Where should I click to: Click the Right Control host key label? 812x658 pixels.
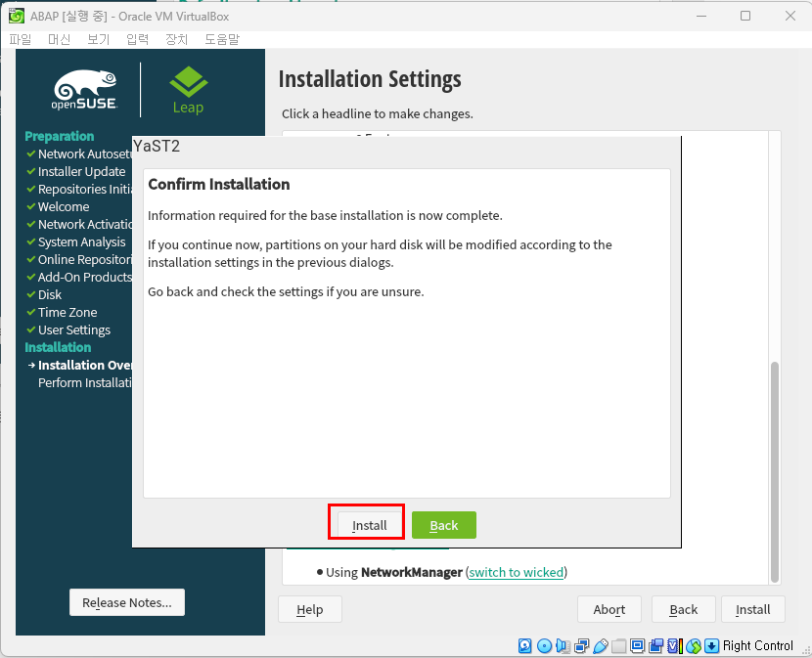[x=757, y=645]
